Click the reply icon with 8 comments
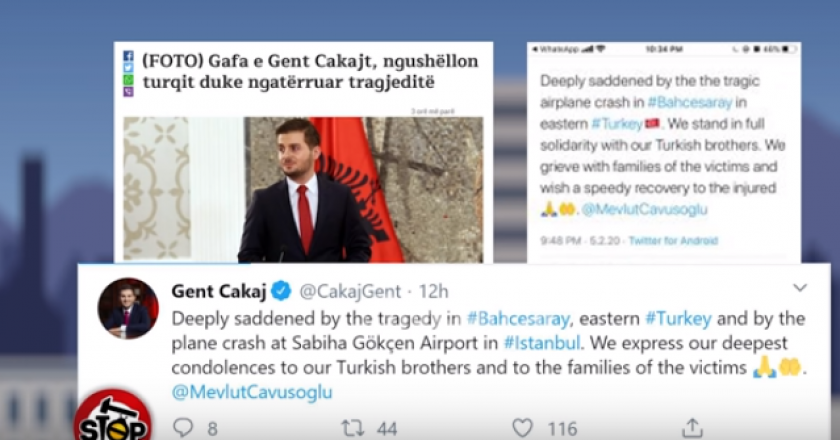840x440 pixels. pos(183,428)
